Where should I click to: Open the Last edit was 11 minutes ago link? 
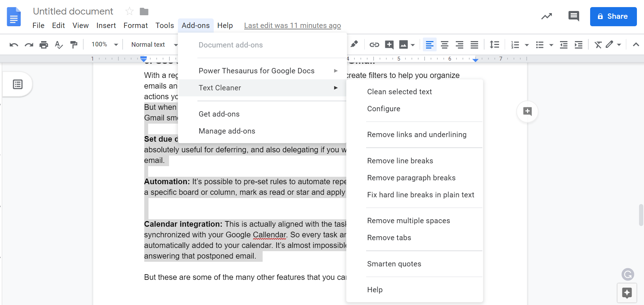[x=292, y=26]
